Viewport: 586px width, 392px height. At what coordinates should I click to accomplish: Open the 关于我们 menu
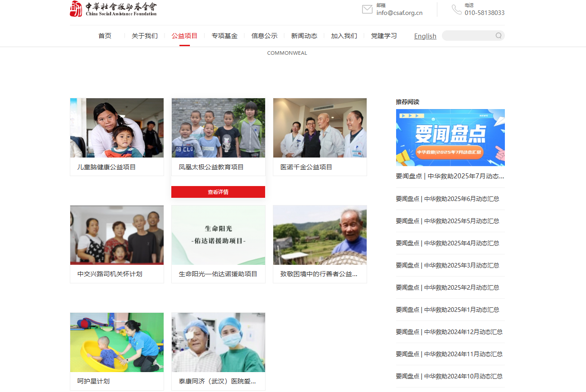(145, 36)
